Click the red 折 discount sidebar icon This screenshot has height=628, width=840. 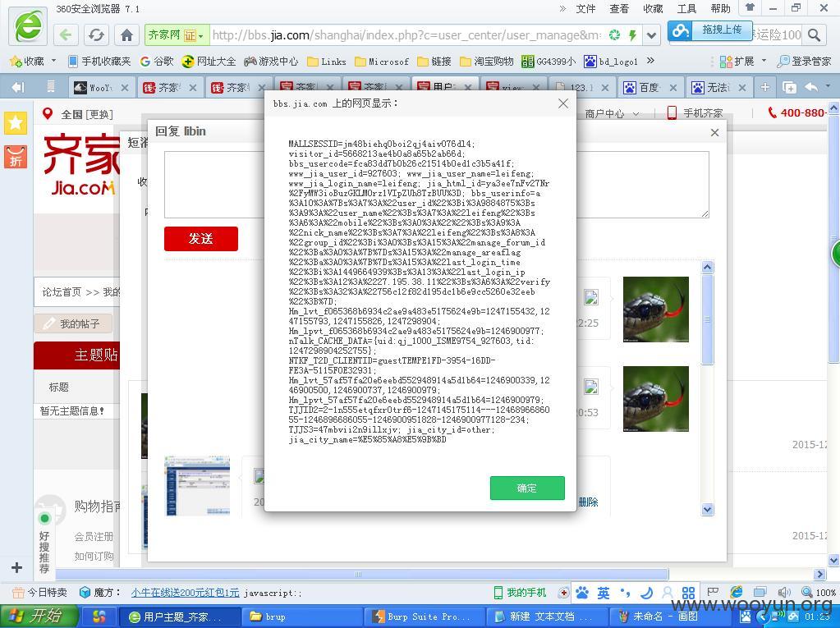(x=16, y=157)
